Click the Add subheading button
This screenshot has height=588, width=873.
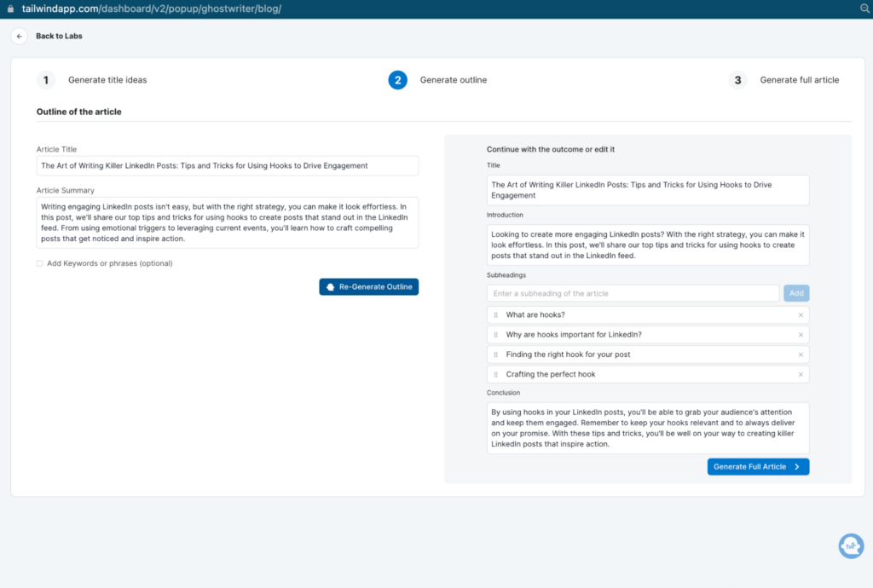795,293
